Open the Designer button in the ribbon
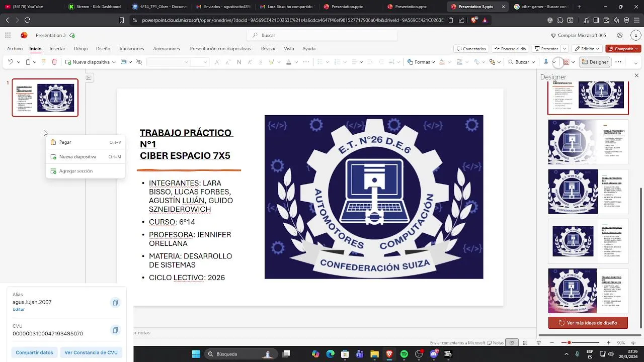Viewport: 644px width, 362px height. 595,62
